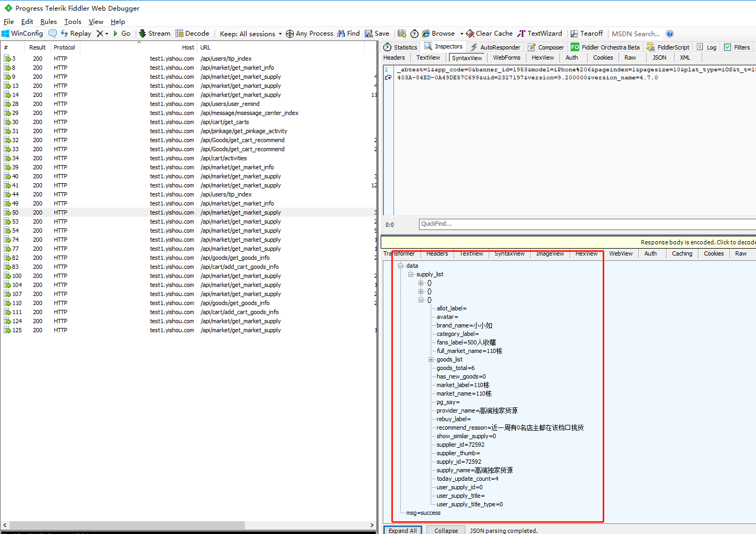
Task: Click Go to resume breakpoints
Action: click(x=121, y=34)
